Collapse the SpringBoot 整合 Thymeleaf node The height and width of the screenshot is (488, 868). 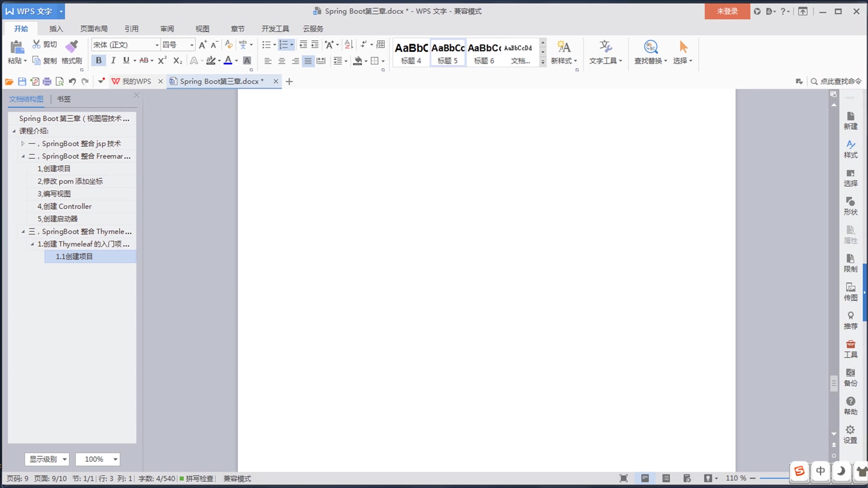click(23, 232)
